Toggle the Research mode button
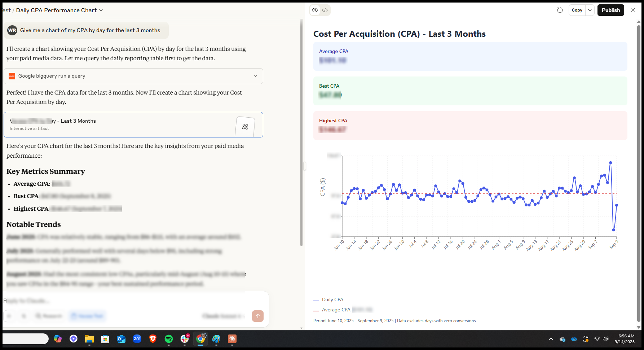The image size is (644, 350). point(49,316)
